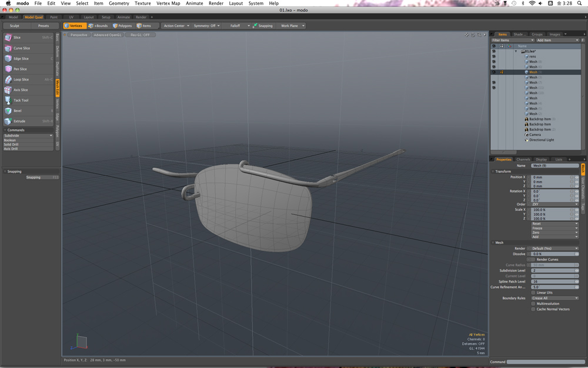Open the Vertex Map menu
The image size is (588, 368).
tap(168, 3)
